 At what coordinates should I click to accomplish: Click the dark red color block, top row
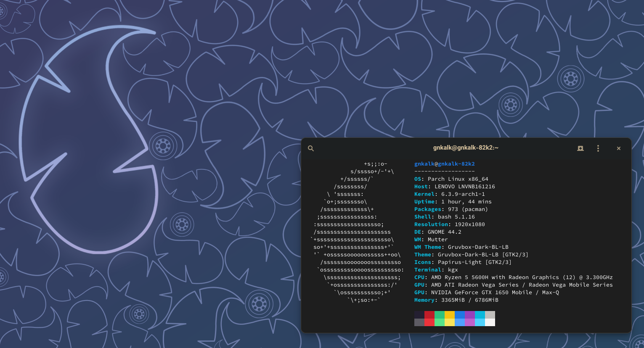click(429, 315)
